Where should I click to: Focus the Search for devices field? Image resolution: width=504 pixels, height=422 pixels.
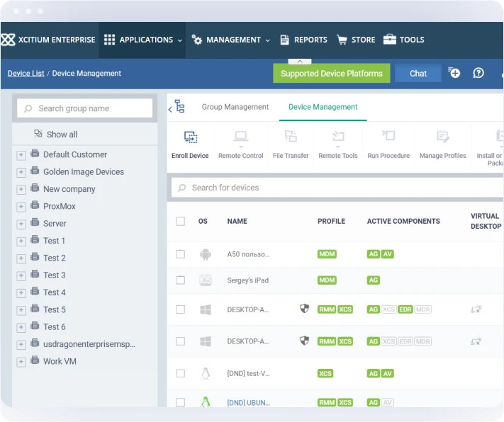coord(337,188)
